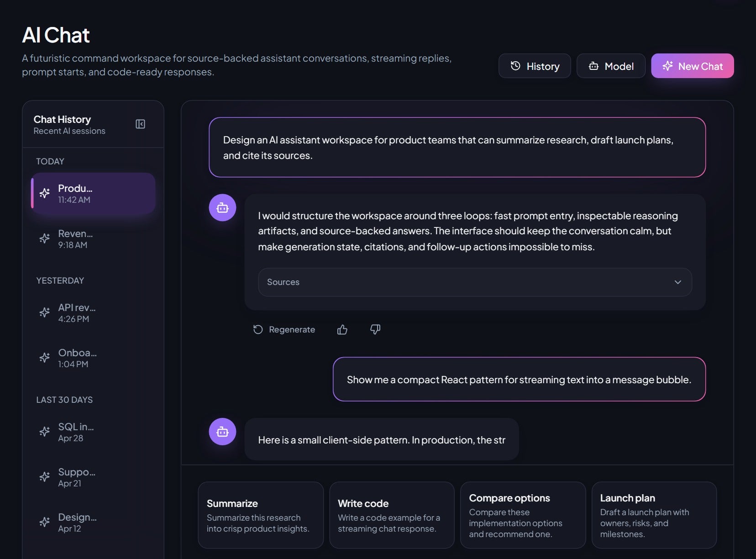Give thumbs up to the response
The height and width of the screenshot is (559, 756).
[342, 329]
